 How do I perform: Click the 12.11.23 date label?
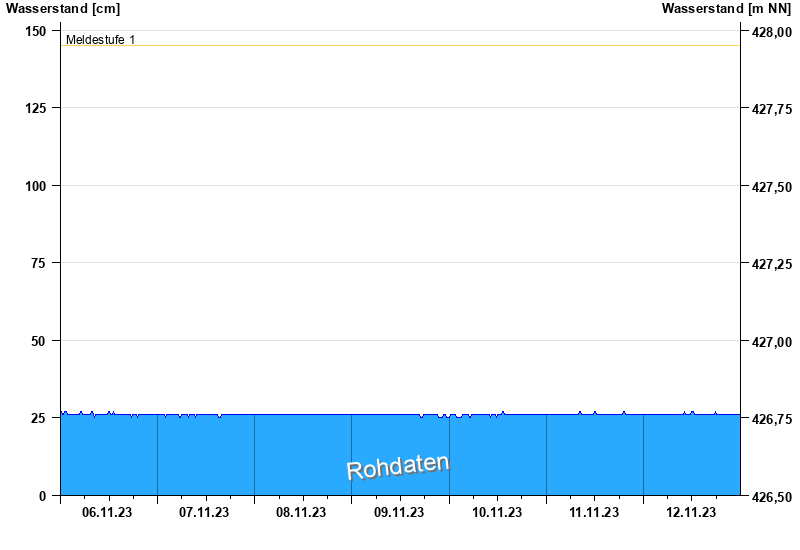[691, 513]
